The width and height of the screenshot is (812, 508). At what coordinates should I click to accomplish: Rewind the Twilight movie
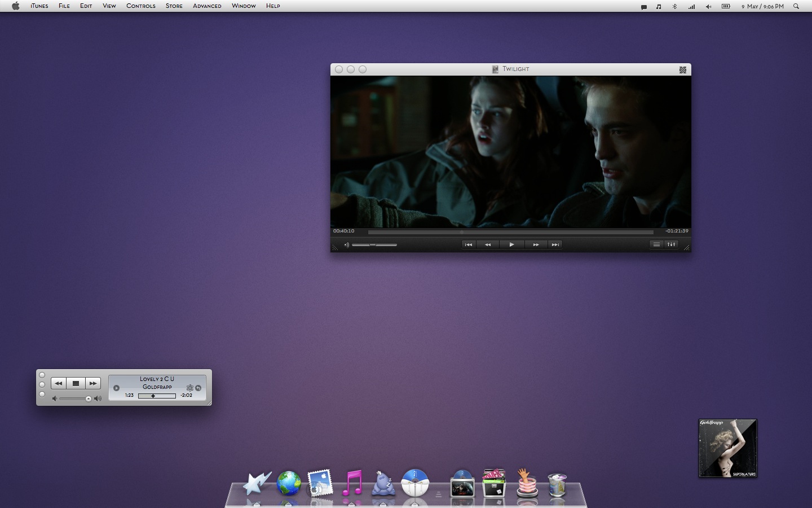click(488, 244)
